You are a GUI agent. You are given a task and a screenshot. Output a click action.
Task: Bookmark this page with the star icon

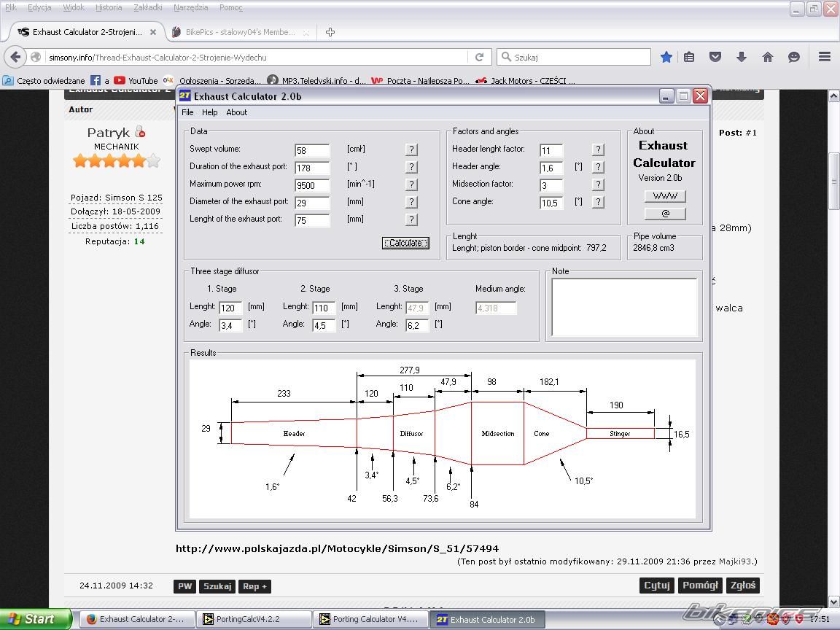tap(666, 57)
